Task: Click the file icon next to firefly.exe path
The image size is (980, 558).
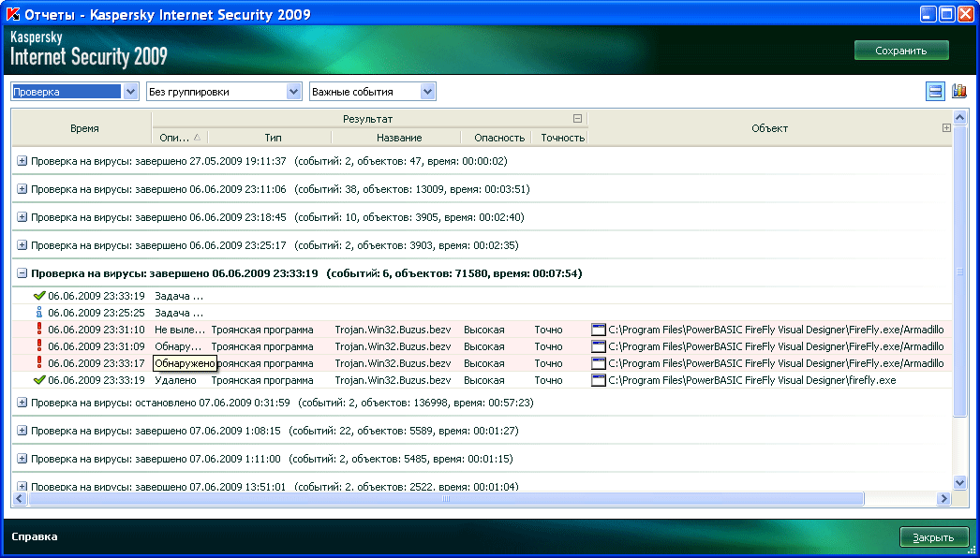Action: pyautogui.click(x=598, y=380)
